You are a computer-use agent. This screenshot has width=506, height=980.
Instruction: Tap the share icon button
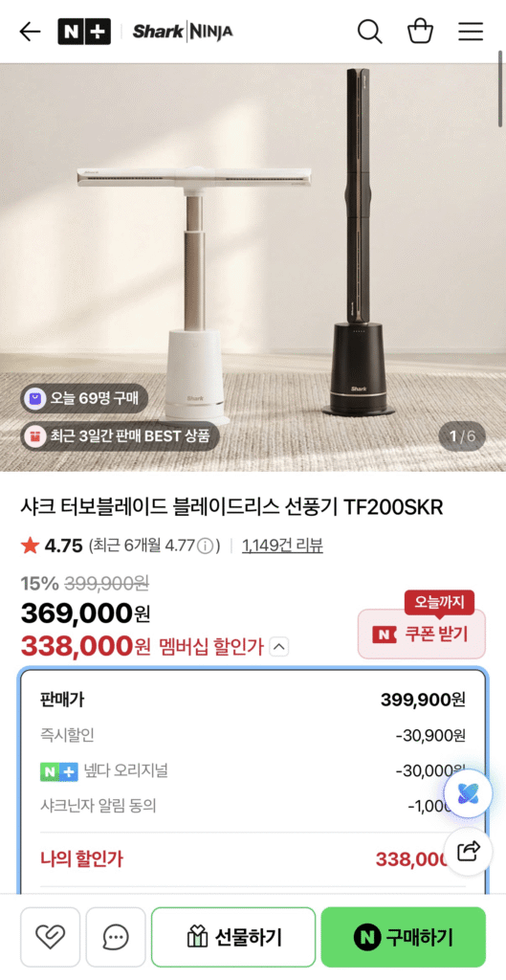coord(468,851)
